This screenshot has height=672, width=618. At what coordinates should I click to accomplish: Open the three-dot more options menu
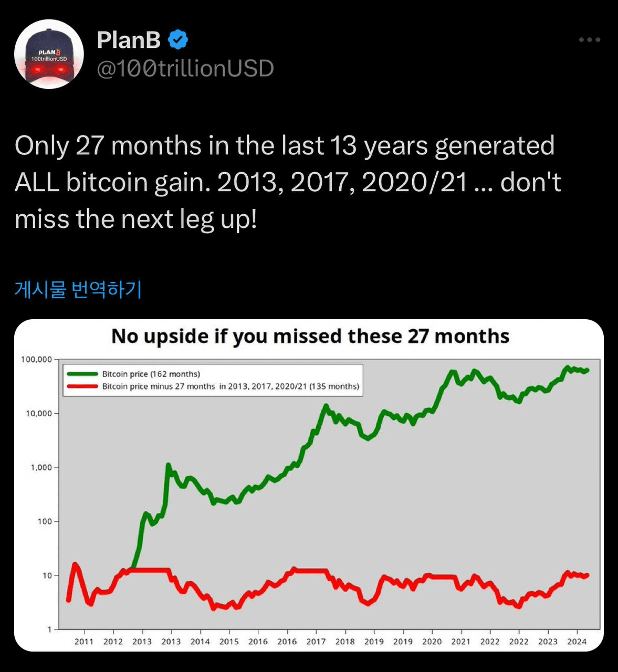(590, 40)
